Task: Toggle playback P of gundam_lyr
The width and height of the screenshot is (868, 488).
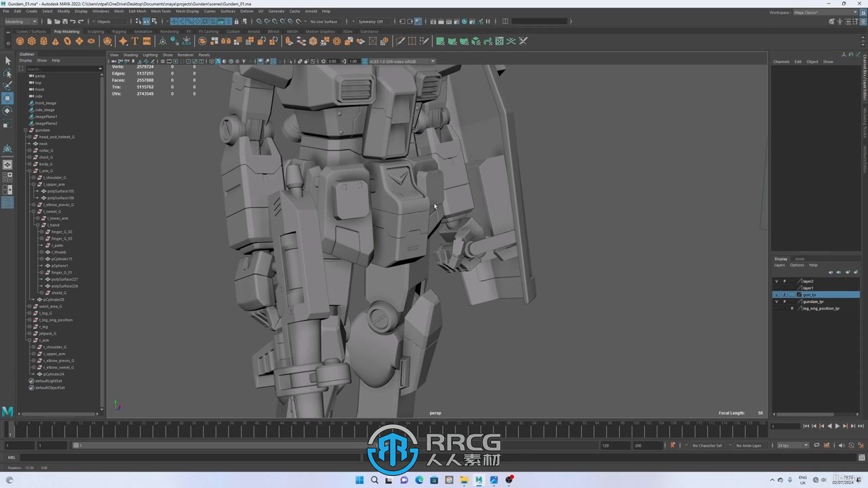Action: (785, 302)
